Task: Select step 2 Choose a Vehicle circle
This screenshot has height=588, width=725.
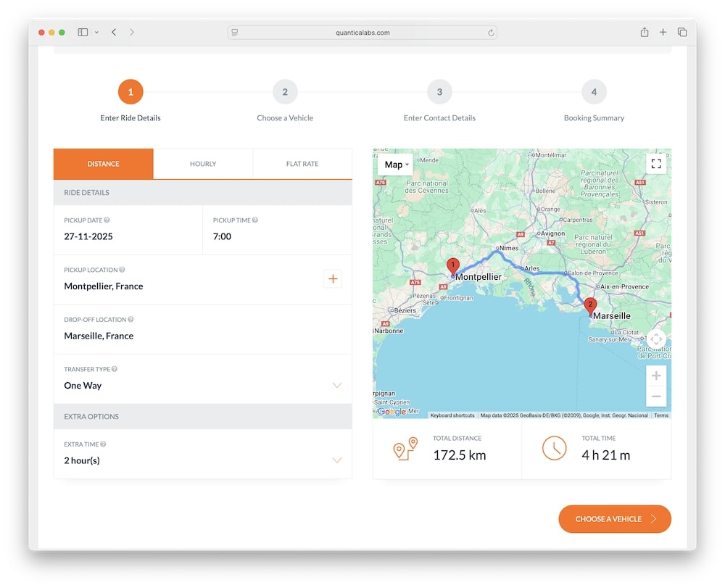Action: (285, 91)
